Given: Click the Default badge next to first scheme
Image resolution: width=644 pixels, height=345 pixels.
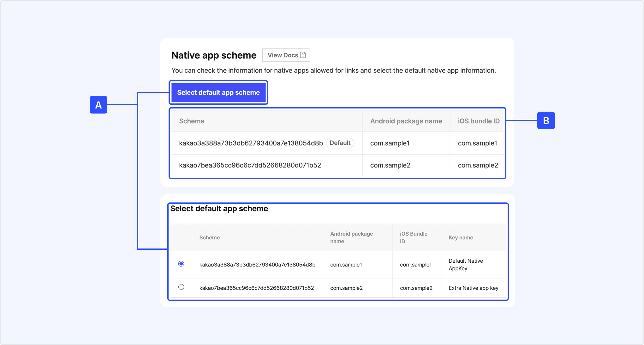Looking at the screenshot, I should pos(340,143).
